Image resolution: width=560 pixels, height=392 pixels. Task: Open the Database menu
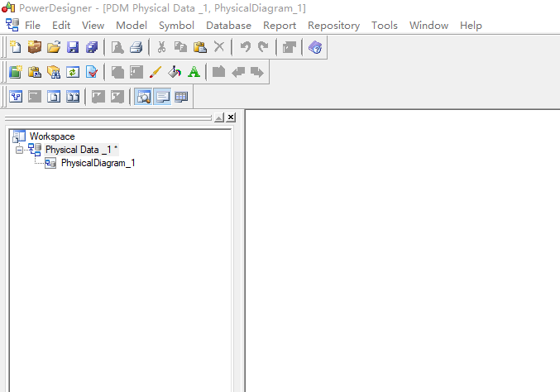point(228,26)
